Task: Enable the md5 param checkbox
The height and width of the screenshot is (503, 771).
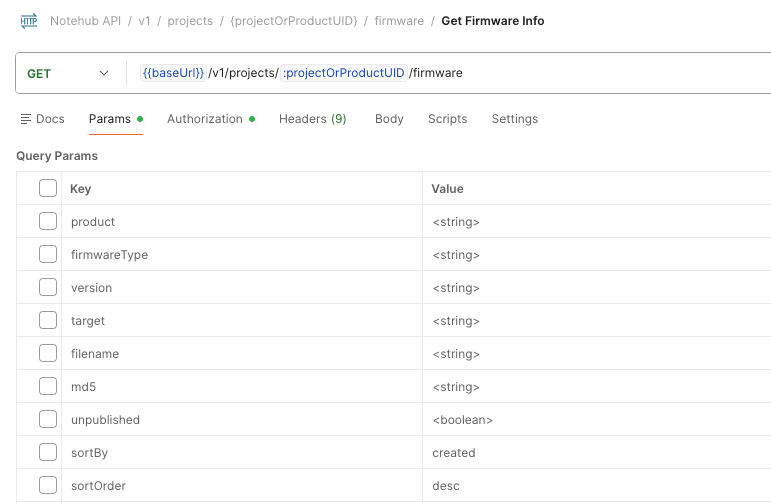Action: coord(48,386)
